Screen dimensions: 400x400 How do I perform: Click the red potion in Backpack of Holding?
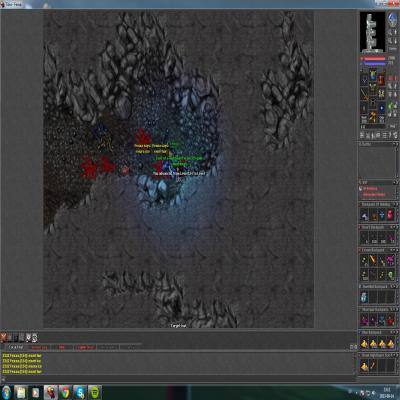click(x=390, y=215)
